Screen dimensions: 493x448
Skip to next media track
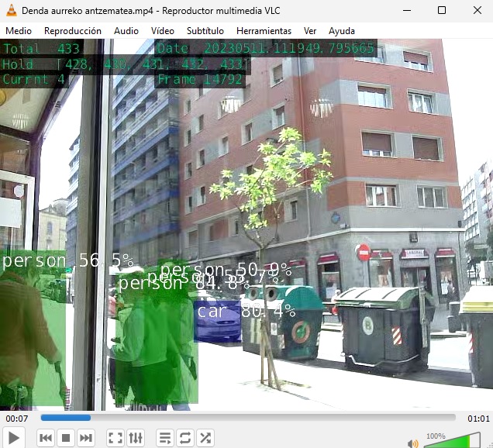click(86, 438)
